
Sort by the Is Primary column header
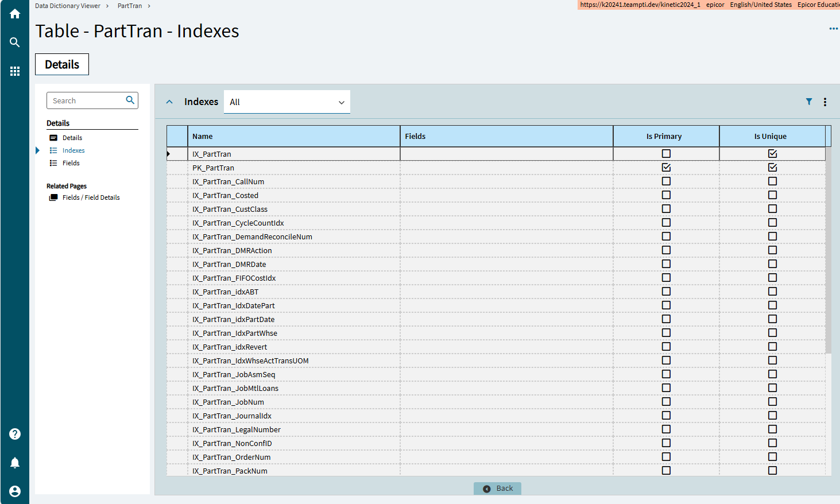click(666, 137)
